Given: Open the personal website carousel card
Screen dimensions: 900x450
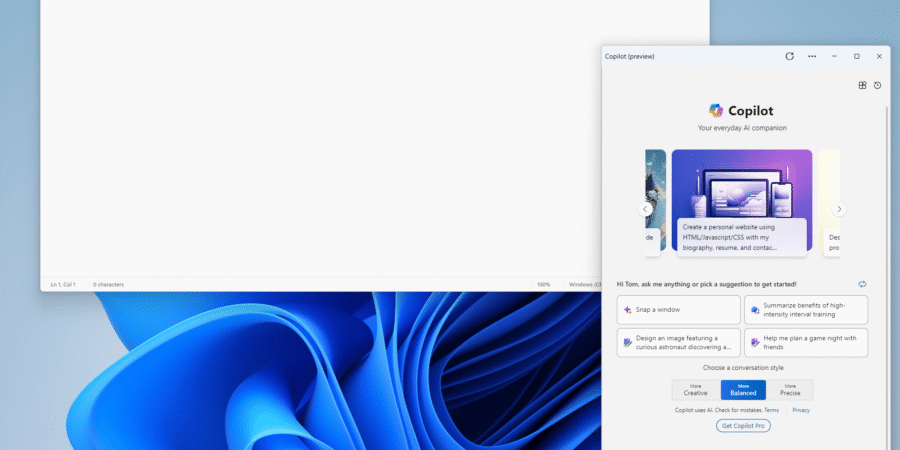Looking at the screenshot, I should click(x=742, y=201).
